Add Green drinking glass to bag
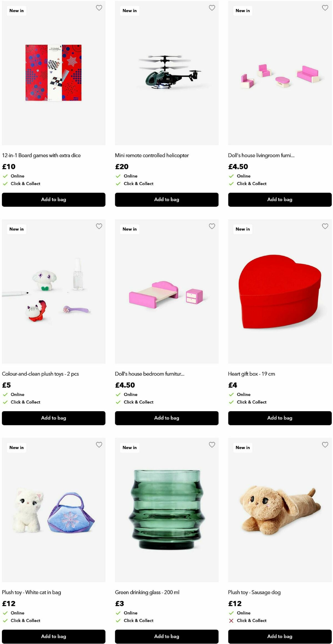This screenshot has height=644, width=333. (167, 636)
